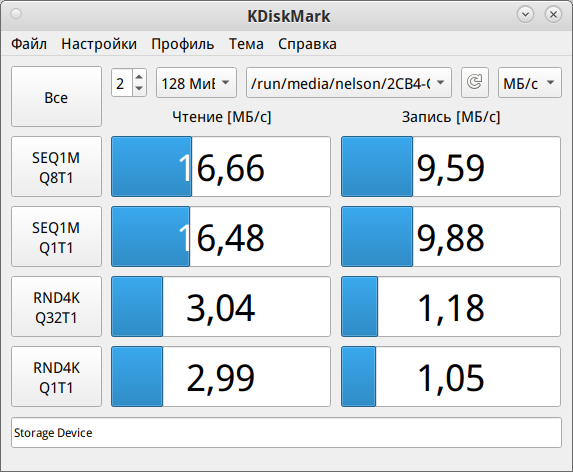Open the /run/media/nelson storage path dropdown

pyautogui.click(x=349, y=83)
